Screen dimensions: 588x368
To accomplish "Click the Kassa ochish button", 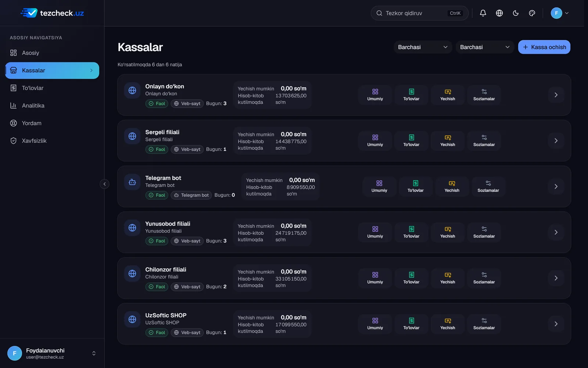I will click(x=544, y=47).
